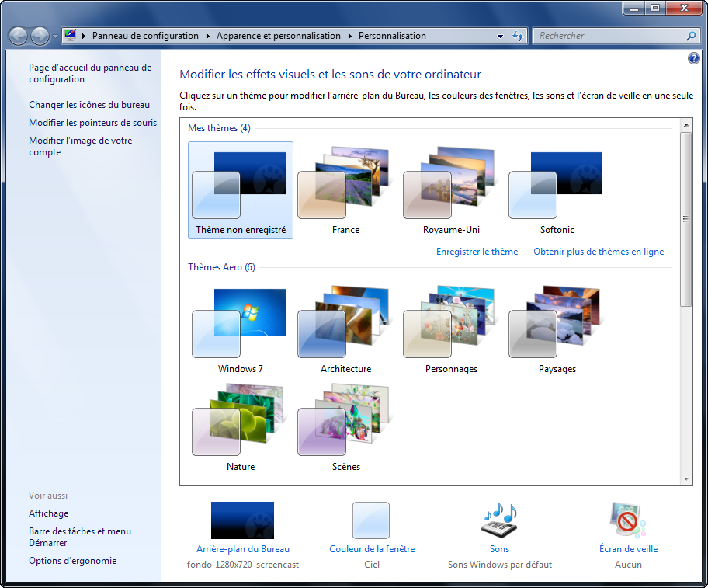Click the Arrière-plan du Bureau wallpaper icon

click(242, 520)
